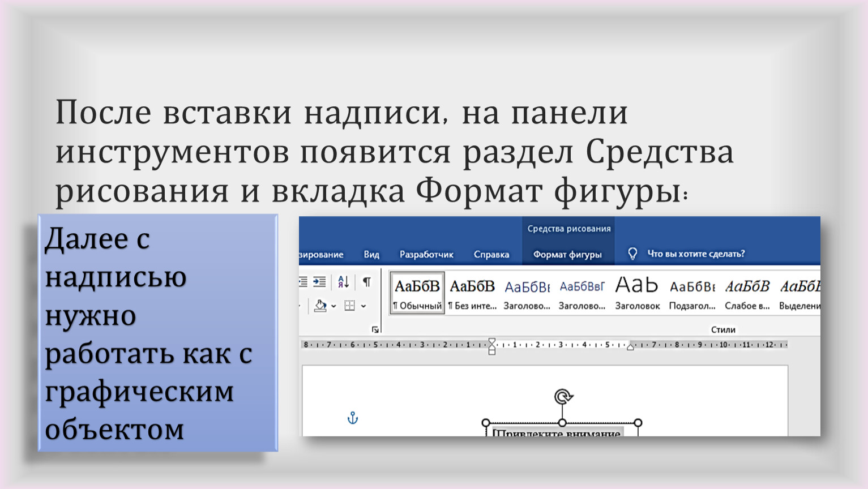Click the 'Что вы хотите сделать?' search field
Image resolution: width=868 pixels, height=489 pixels.
coord(696,254)
